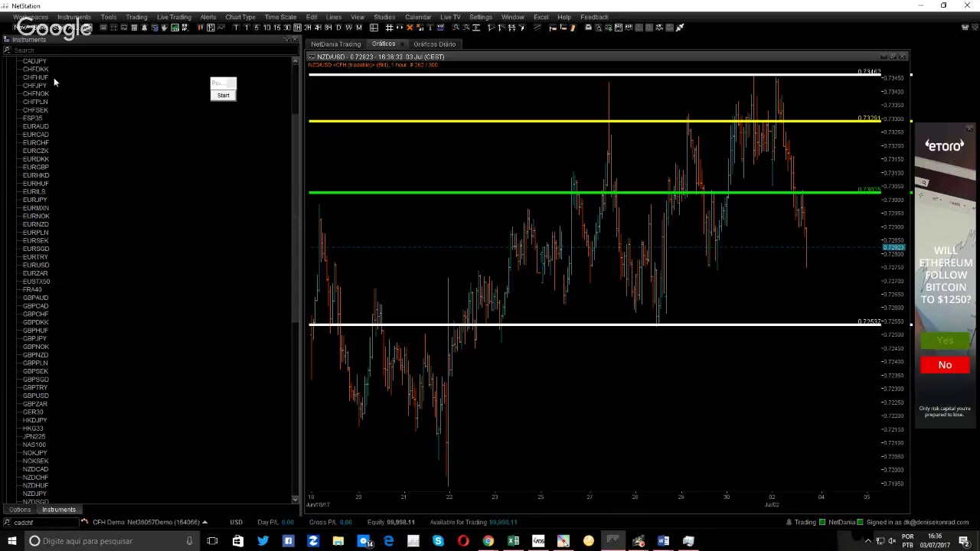The width and height of the screenshot is (980, 551).
Task: Select the monthly M timeframe button
Action: [x=358, y=28]
